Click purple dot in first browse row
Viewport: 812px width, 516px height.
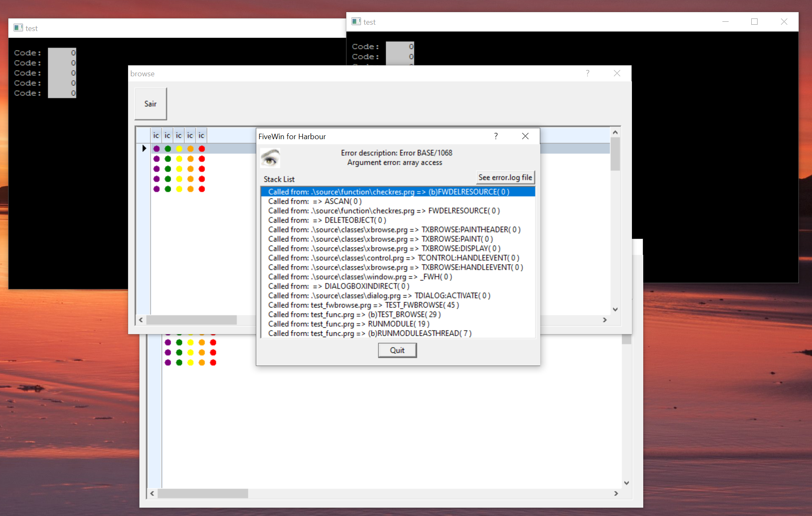[157, 149]
